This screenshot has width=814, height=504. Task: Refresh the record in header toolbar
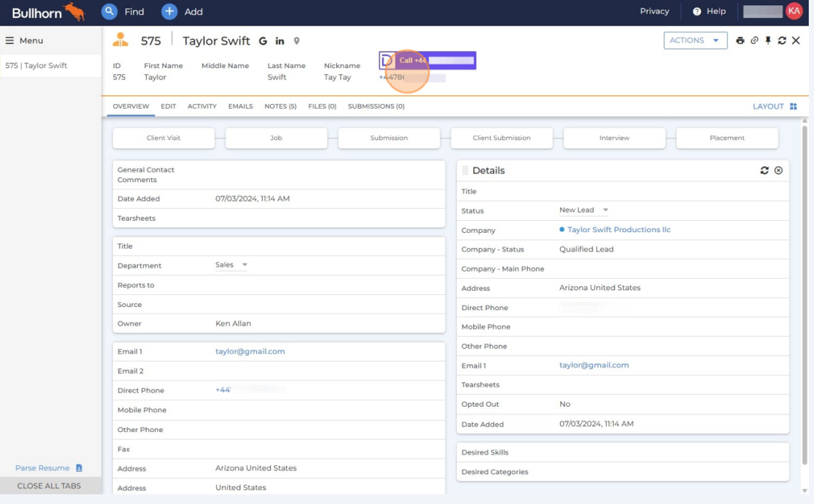pos(782,40)
